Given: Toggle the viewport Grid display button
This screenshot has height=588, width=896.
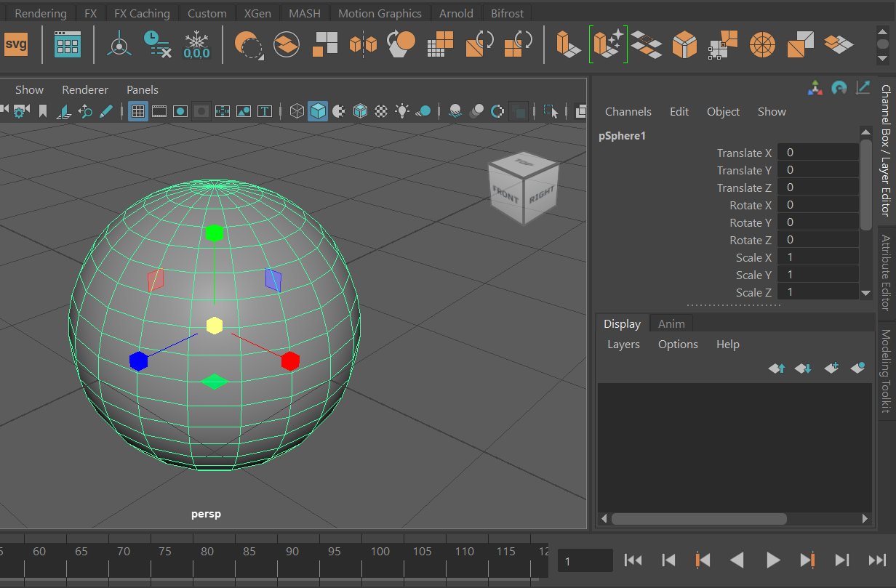Looking at the screenshot, I should pyautogui.click(x=138, y=111).
